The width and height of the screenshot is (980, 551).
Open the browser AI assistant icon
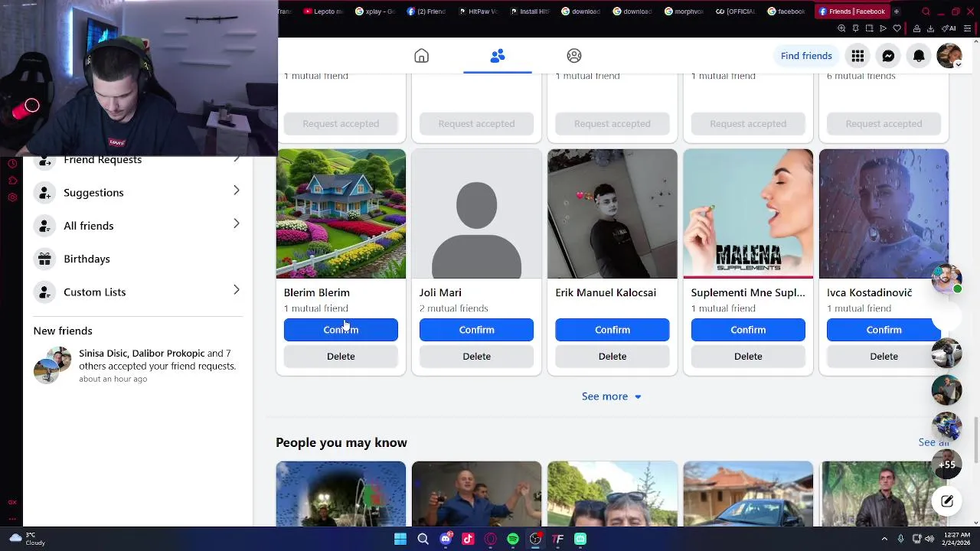(949, 28)
